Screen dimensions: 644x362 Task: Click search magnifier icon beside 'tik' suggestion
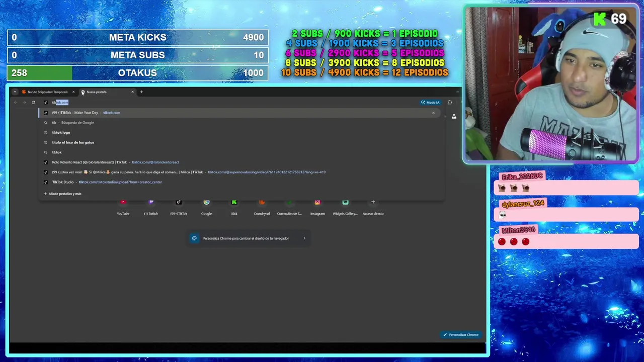coord(46,123)
